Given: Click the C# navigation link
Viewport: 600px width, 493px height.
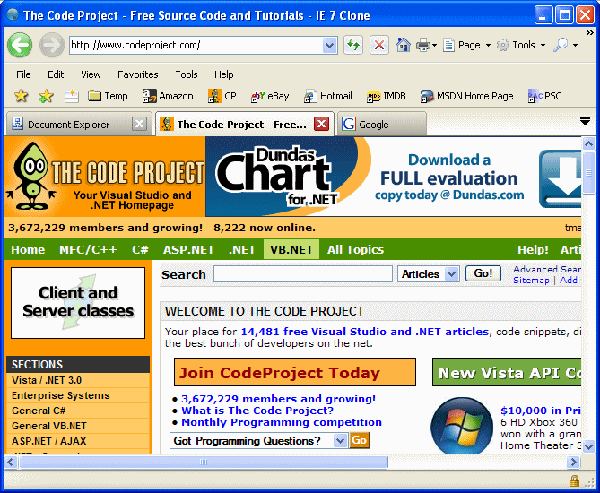Looking at the screenshot, I should pos(140,250).
